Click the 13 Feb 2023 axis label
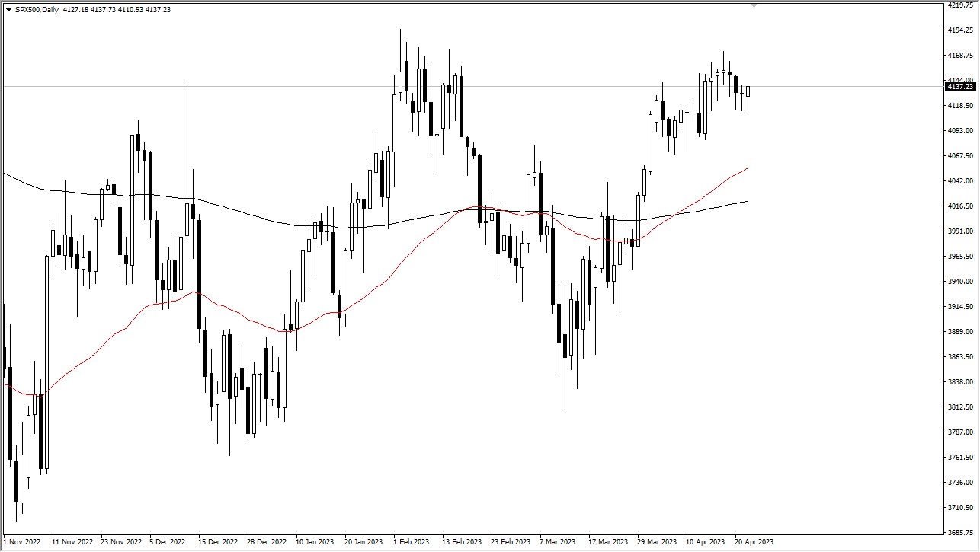Screen dimensions: 980x552 click(460, 542)
